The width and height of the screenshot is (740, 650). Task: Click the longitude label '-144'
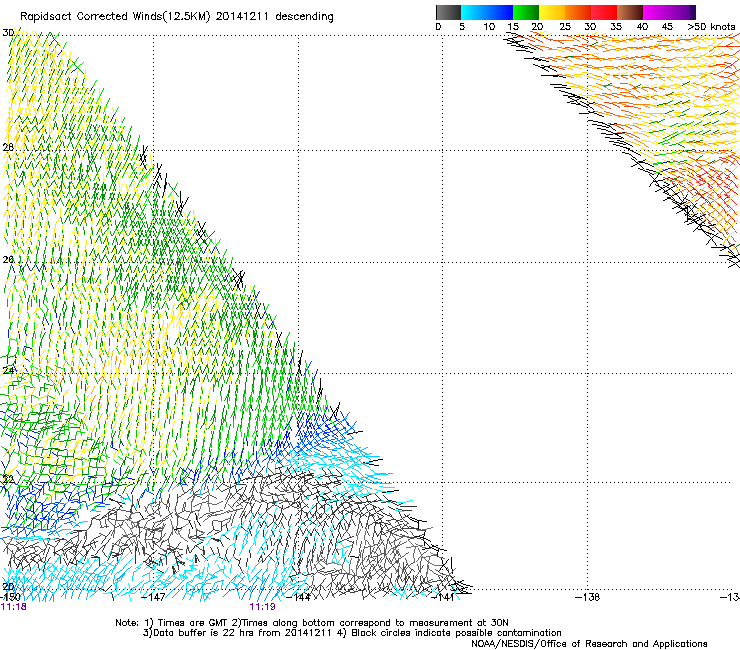(299, 597)
